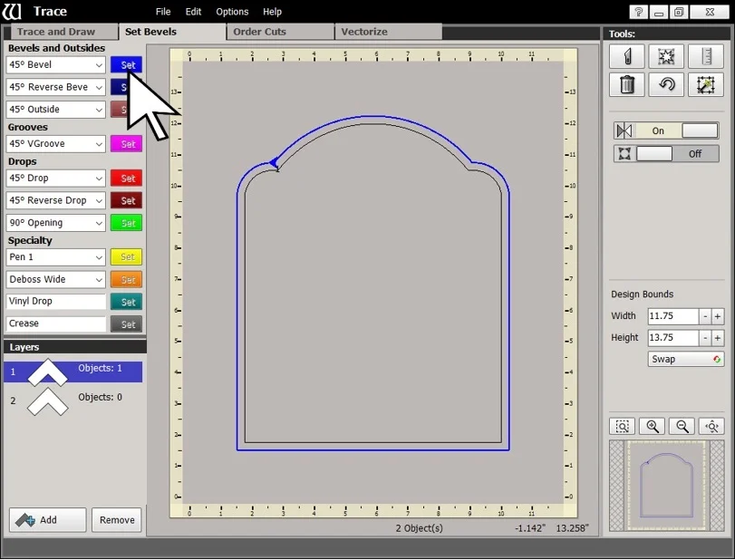
Task: Open the Options menu
Action: point(231,11)
